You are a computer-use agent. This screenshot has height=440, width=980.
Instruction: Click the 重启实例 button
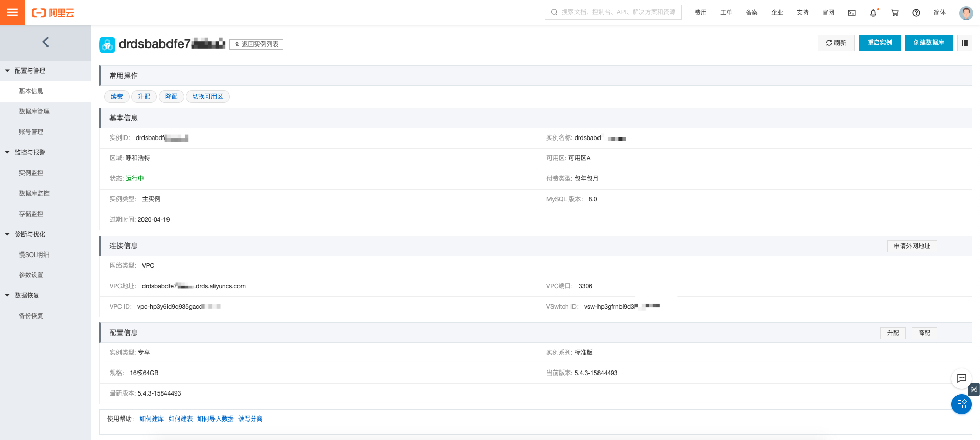pyautogui.click(x=879, y=43)
